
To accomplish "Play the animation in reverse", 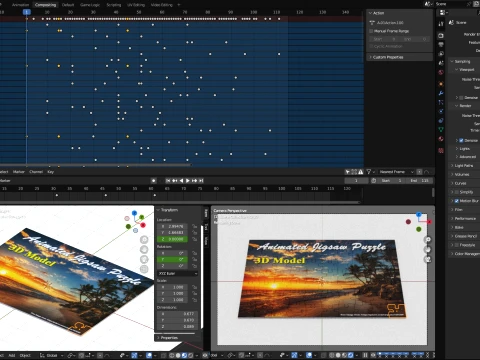I will [x=181, y=181].
